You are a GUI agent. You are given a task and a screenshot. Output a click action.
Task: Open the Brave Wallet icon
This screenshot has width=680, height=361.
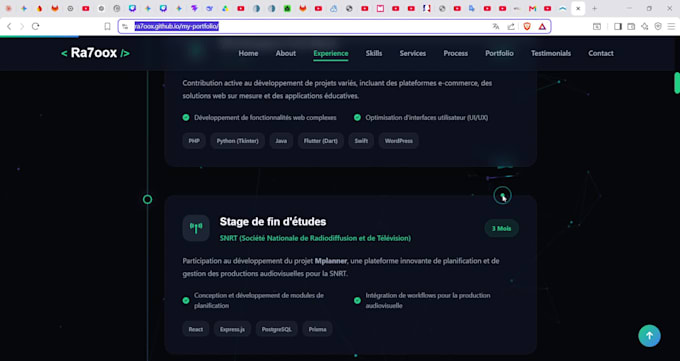click(x=631, y=26)
